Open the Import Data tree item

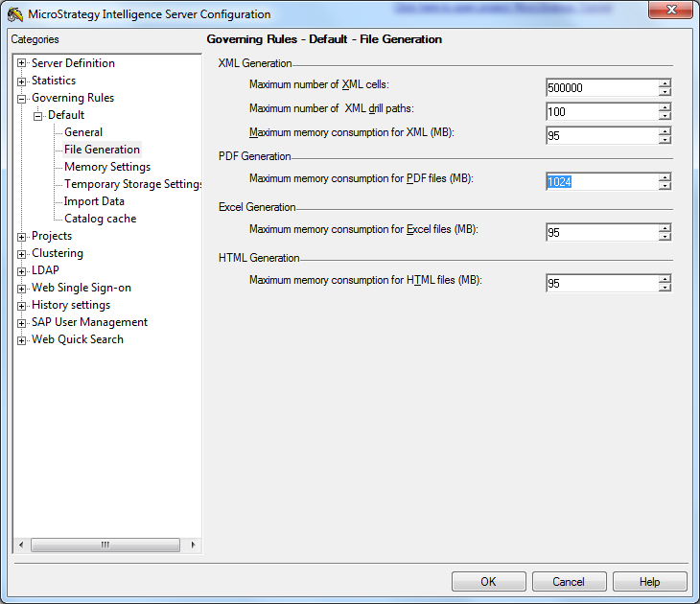click(x=94, y=201)
